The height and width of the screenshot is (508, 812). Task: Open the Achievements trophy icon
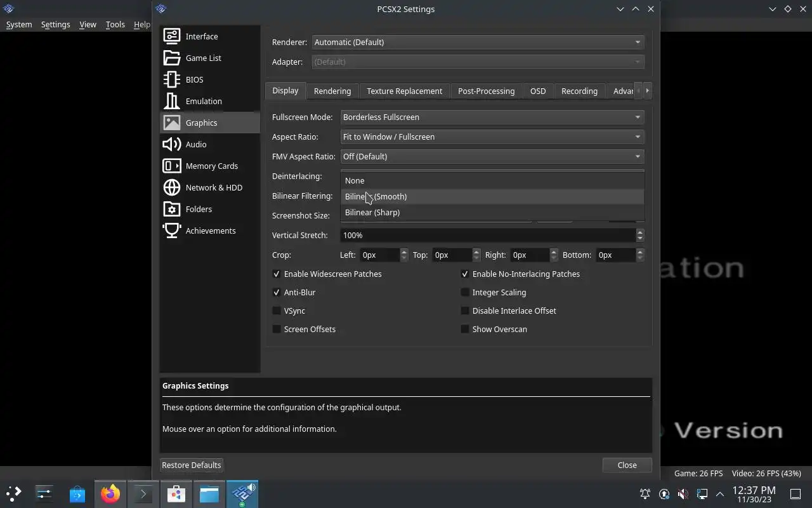[172, 231]
